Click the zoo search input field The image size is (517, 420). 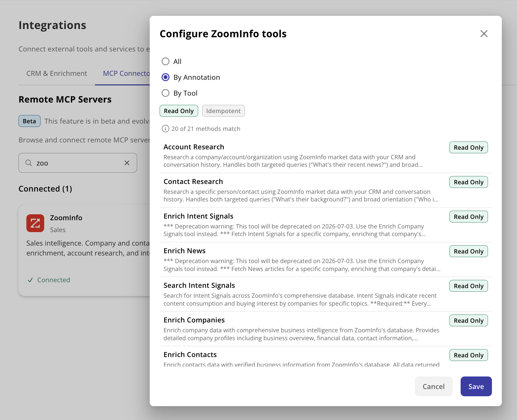point(78,163)
